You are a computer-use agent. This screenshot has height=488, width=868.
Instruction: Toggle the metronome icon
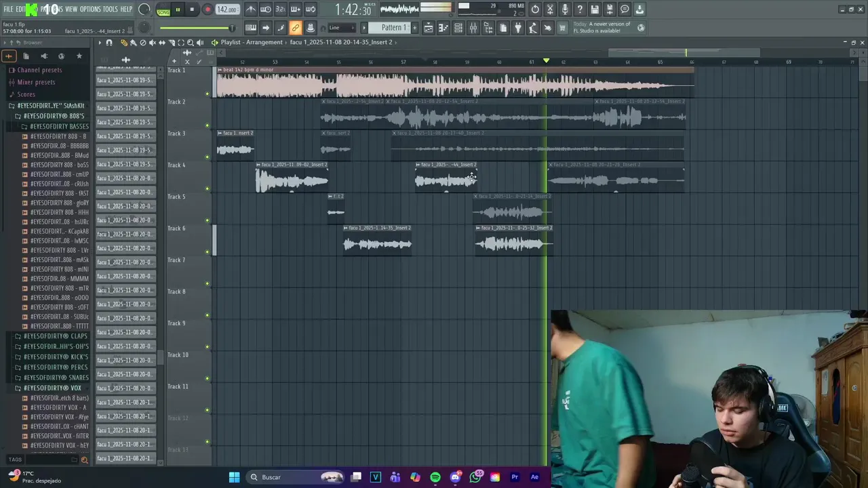(x=251, y=9)
